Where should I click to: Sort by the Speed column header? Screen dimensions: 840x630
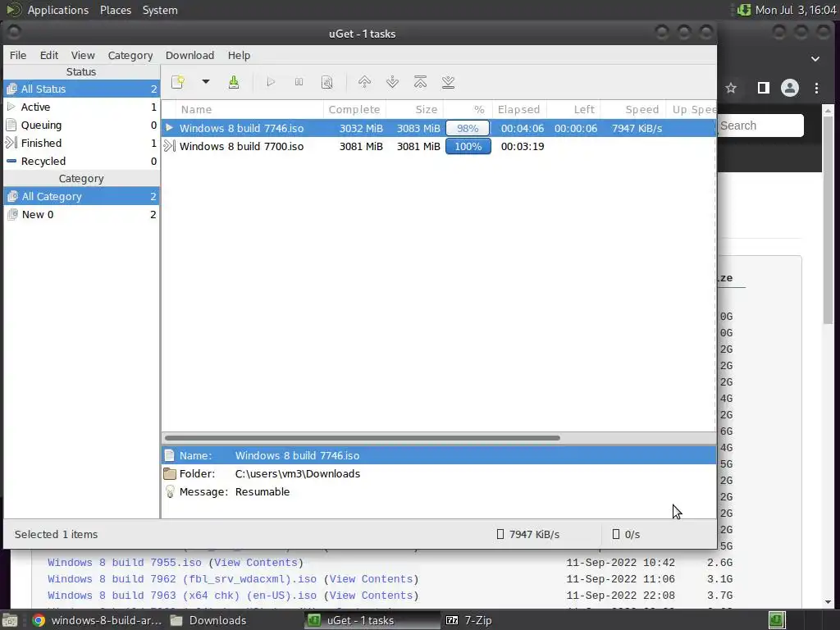tap(632, 109)
